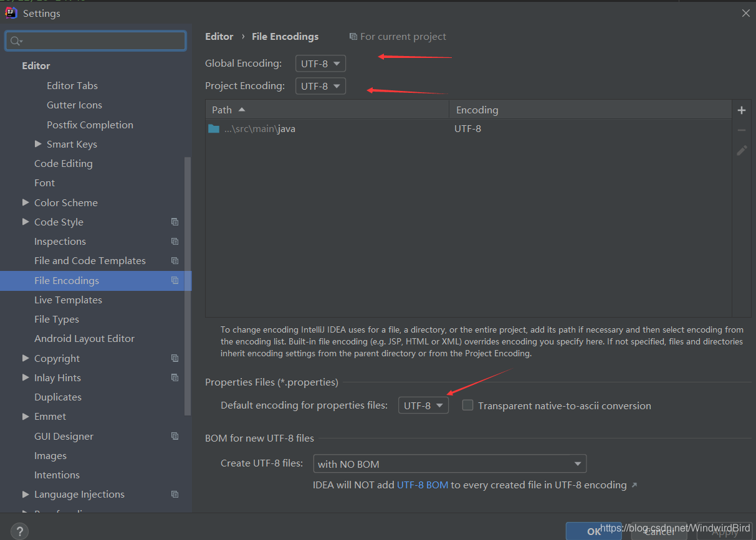Screen dimensions: 756x540
Task: Select Editor Tabs in settings tree
Action: [72, 85]
